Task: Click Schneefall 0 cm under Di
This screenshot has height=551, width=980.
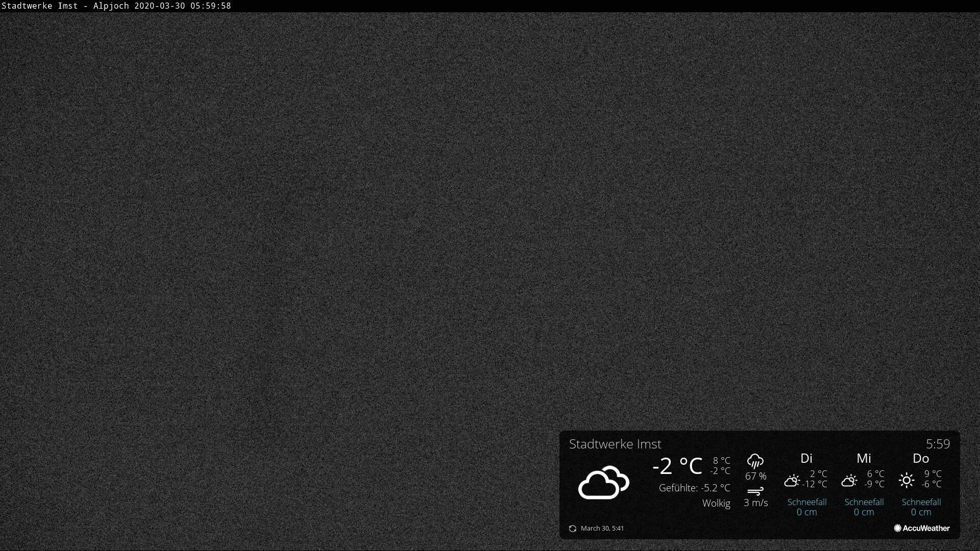Action: click(807, 507)
